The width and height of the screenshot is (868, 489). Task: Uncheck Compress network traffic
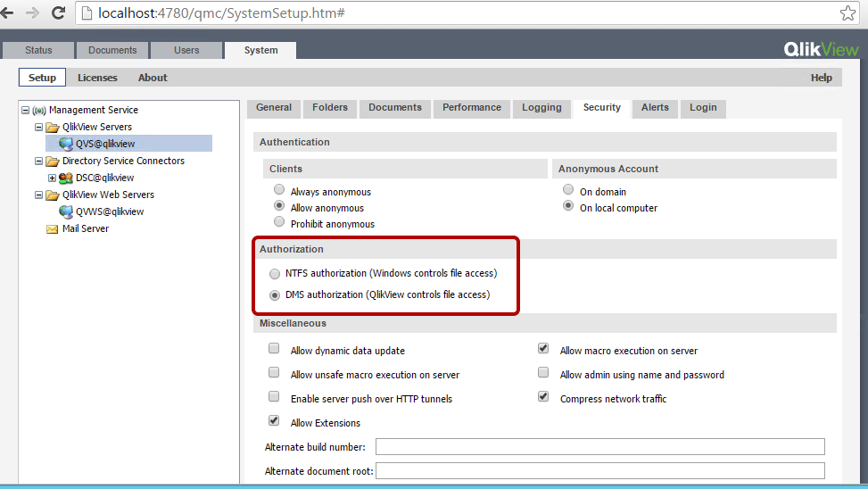(543, 396)
